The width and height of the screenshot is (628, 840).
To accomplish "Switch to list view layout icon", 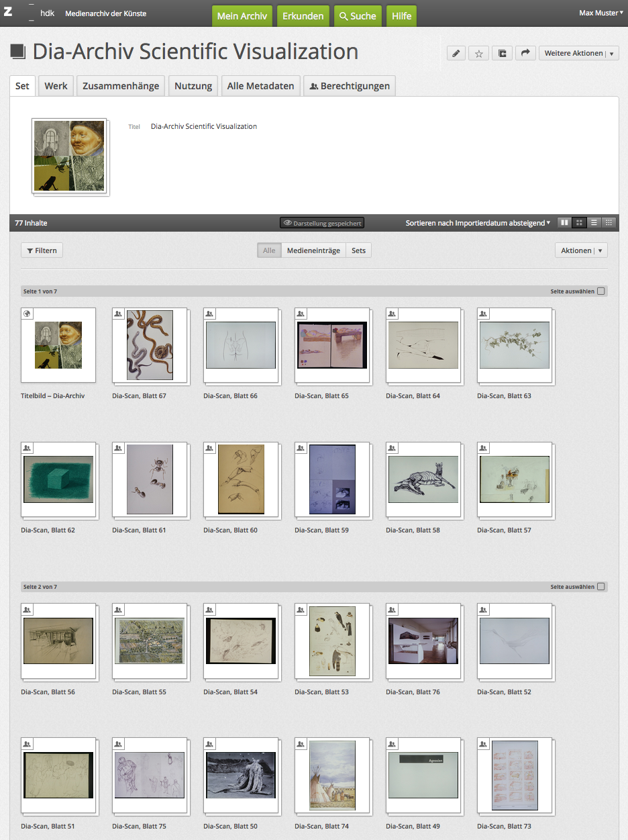I will coord(594,223).
